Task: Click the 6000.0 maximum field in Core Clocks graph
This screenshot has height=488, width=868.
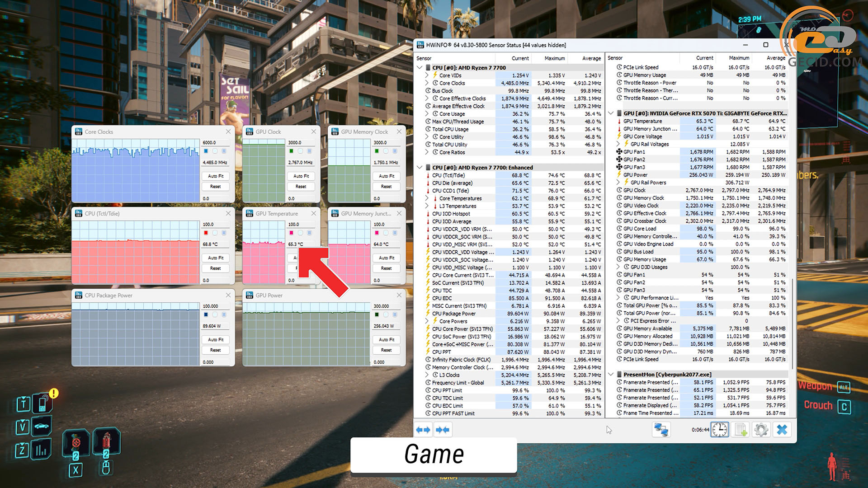Action: pyautogui.click(x=216, y=142)
